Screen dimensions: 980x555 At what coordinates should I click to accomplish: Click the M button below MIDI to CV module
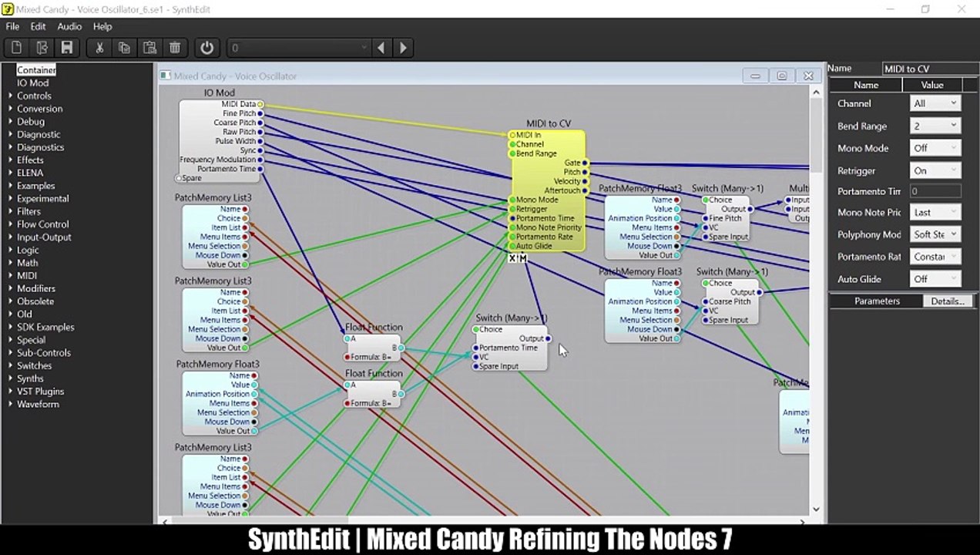522,258
